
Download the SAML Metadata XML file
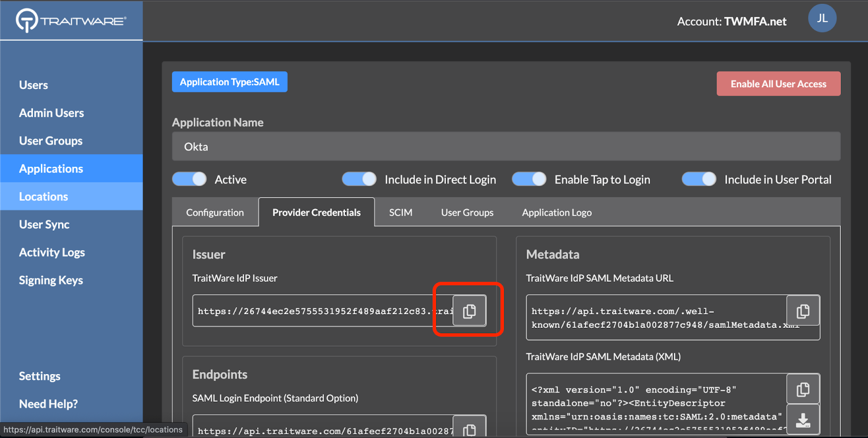(x=803, y=420)
